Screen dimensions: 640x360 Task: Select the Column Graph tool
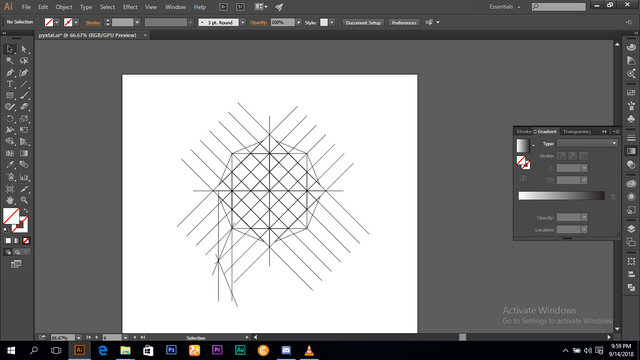[x=24, y=177]
